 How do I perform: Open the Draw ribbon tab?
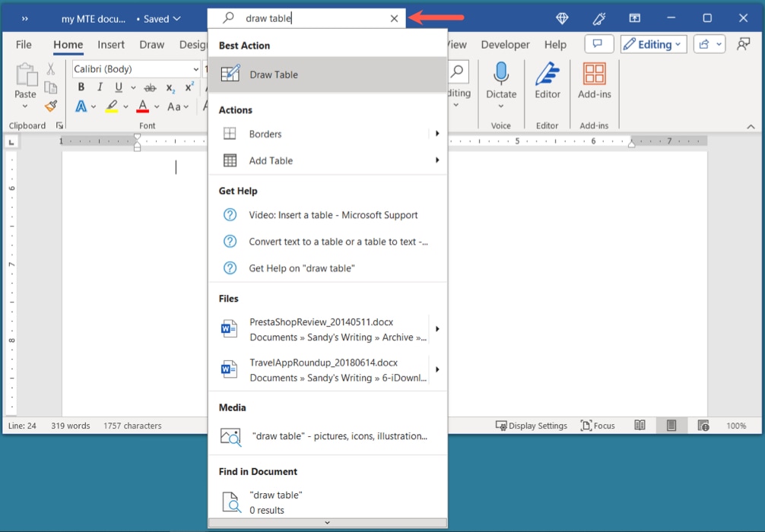click(x=151, y=44)
